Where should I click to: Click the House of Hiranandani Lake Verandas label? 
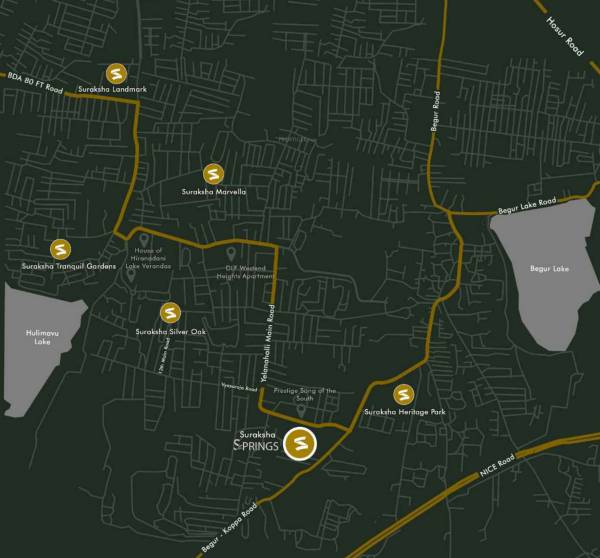[148, 258]
